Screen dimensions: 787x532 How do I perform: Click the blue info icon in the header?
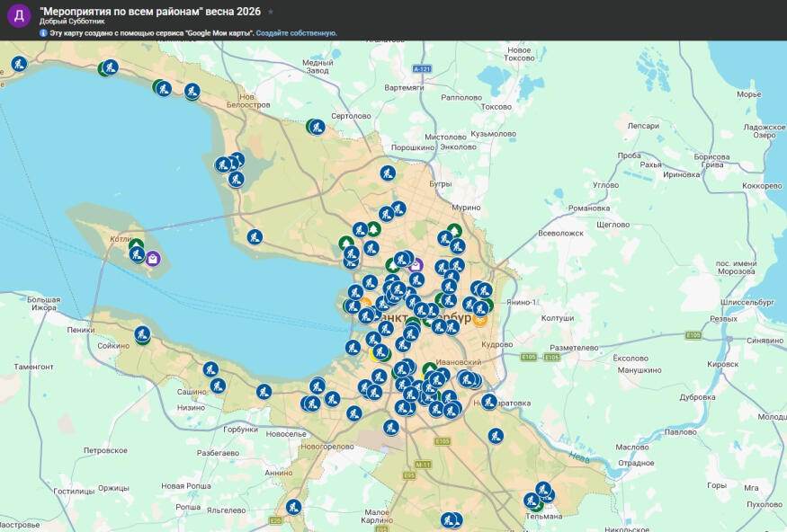click(x=43, y=32)
